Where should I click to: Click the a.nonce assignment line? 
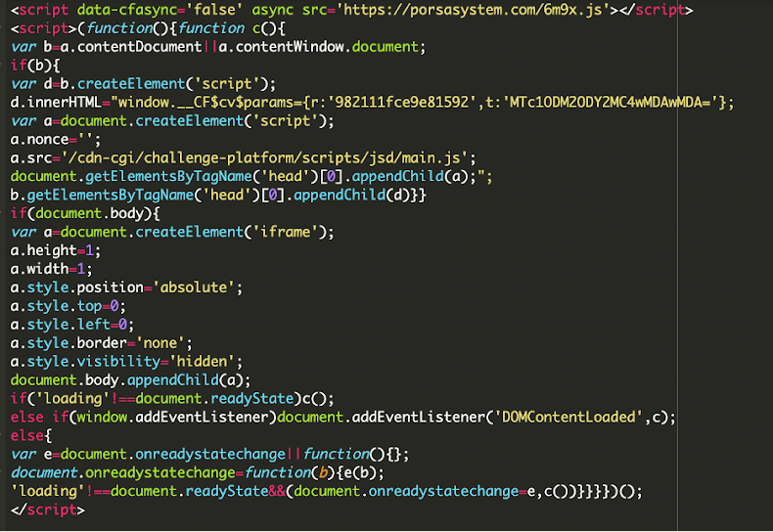coord(56,140)
